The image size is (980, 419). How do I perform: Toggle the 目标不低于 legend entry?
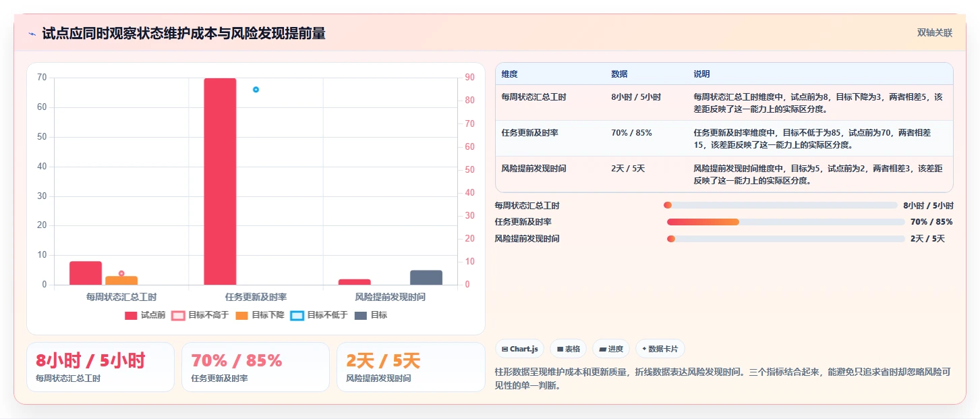(x=320, y=315)
